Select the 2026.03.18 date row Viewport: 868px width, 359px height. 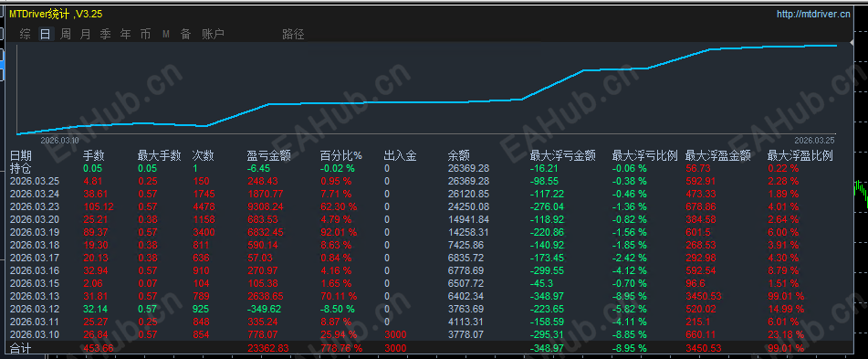tap(35, 245)
